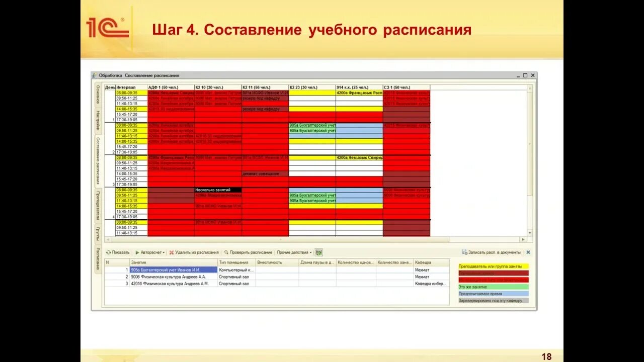Select the Составление расписания side tab
Screen dimensions: 644x362
tap(98, 161)
